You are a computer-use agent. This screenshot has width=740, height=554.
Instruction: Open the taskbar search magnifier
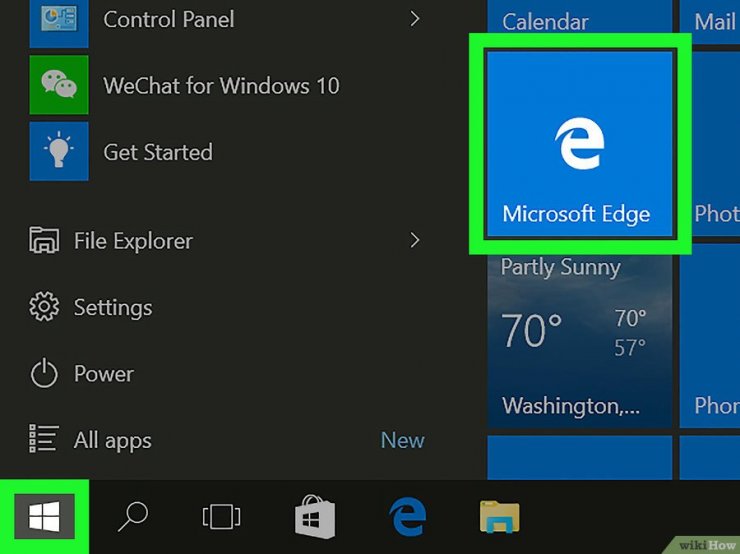[x=133, y=516]
